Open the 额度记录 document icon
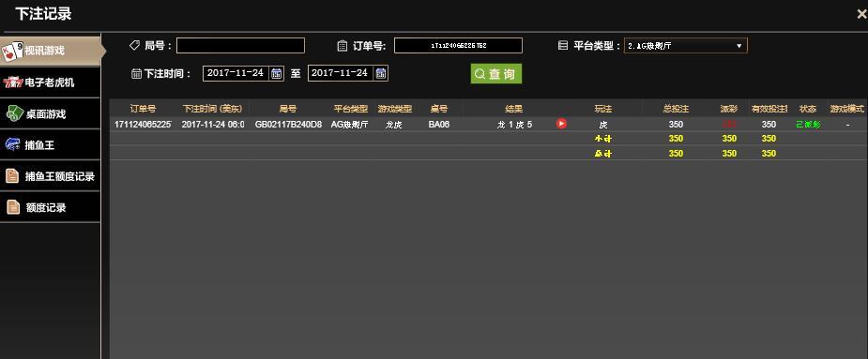This screenshot has width=868, height=359. coord(13,207)
